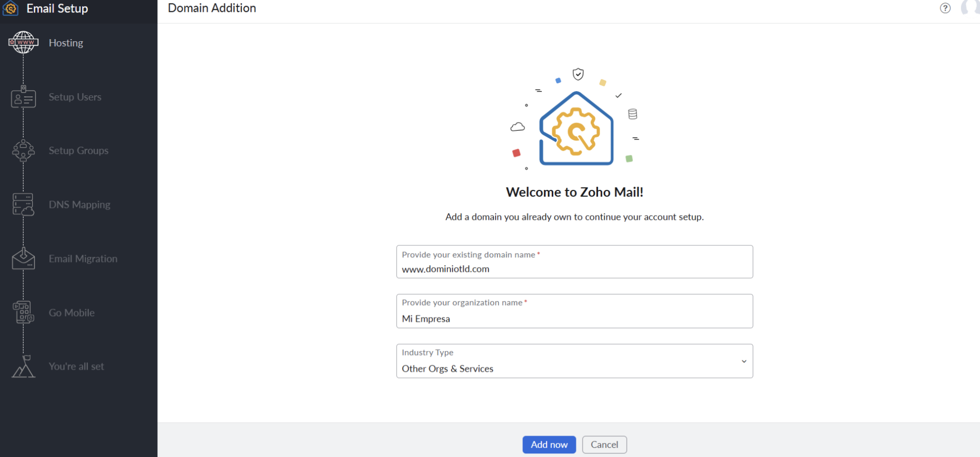
Task: Click the Email Migration envelope icon
Action: [x=23, y=258]
